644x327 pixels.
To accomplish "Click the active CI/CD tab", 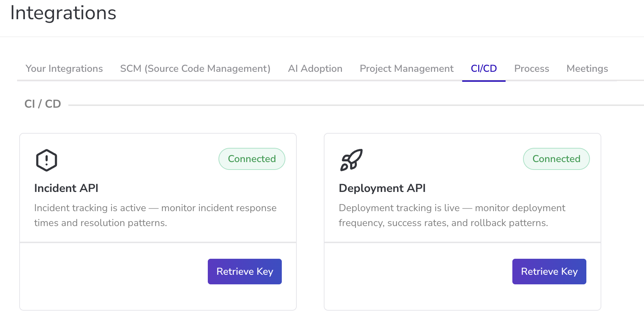I will (x=484, y=69).
